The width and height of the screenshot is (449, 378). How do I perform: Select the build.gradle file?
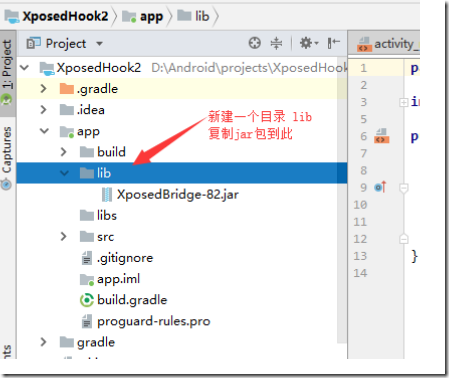pos(182,300)
